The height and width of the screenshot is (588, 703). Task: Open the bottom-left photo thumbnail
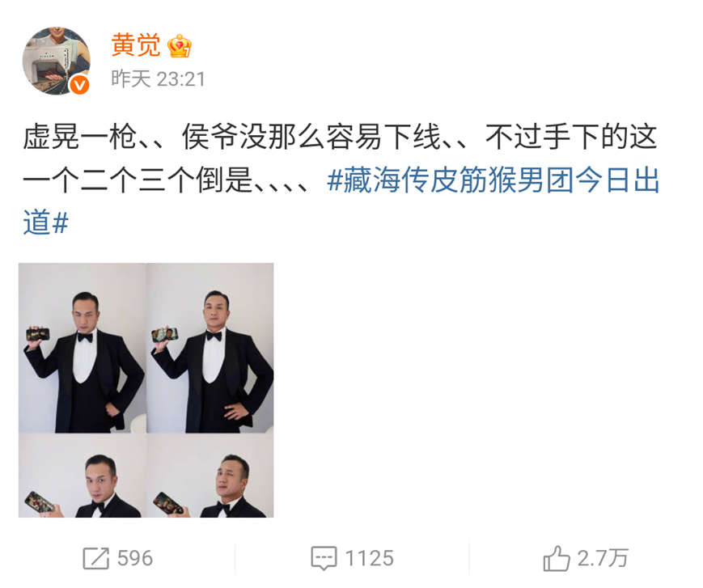point(82,476)
